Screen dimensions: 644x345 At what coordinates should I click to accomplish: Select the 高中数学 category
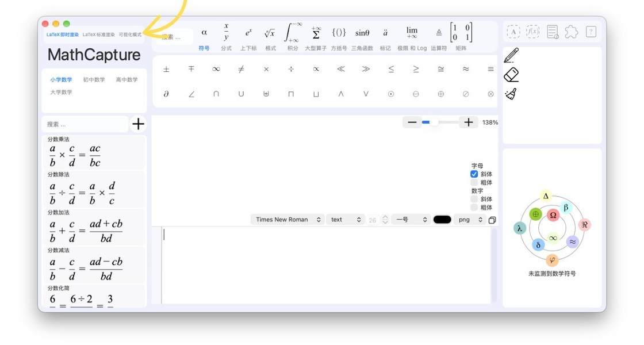(126, 80)
